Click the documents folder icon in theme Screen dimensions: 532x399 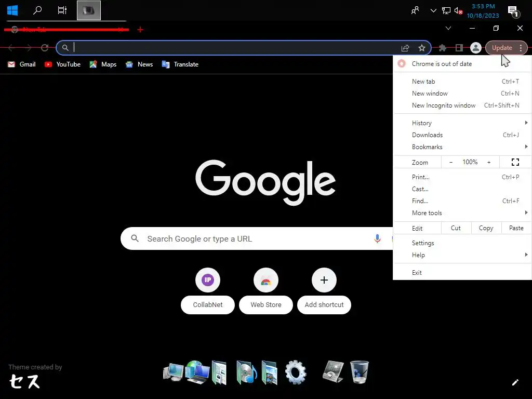click(x=220, y=373)
